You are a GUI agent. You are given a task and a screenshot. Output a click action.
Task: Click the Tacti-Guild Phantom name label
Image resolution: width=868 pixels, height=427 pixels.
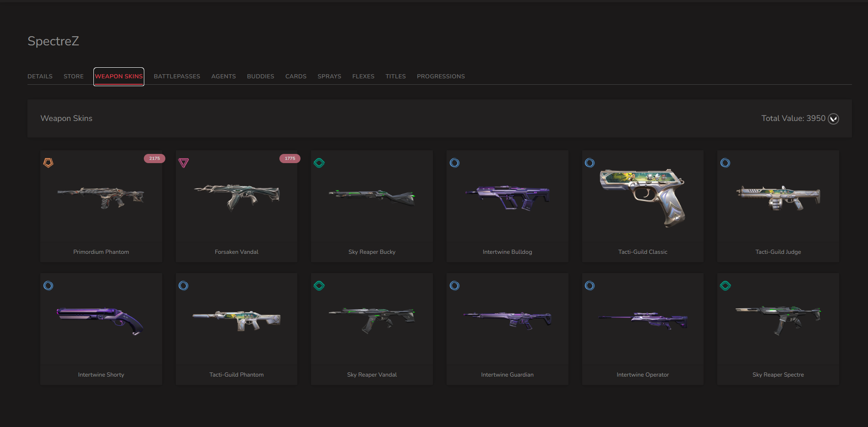tap(237, 375)
